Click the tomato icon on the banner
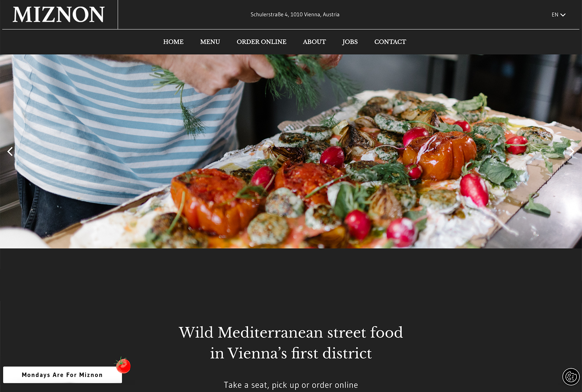 pyautogui.click(x=123, y=365)
